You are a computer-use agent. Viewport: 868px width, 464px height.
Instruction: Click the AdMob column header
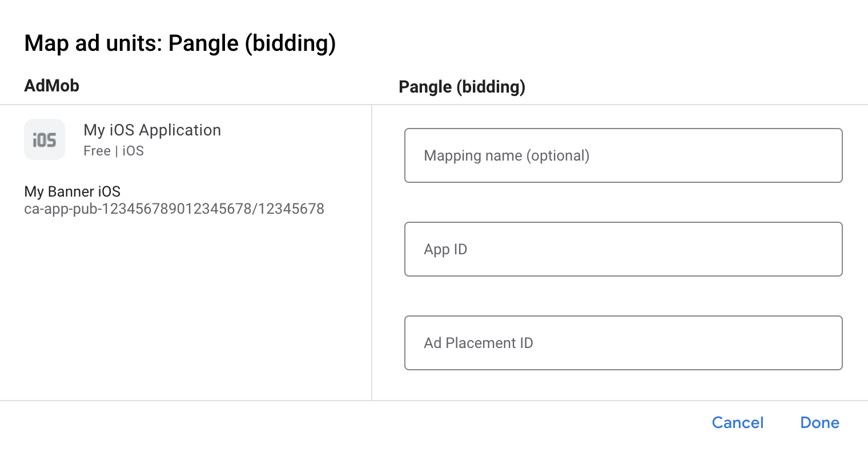tap(52, 86)
